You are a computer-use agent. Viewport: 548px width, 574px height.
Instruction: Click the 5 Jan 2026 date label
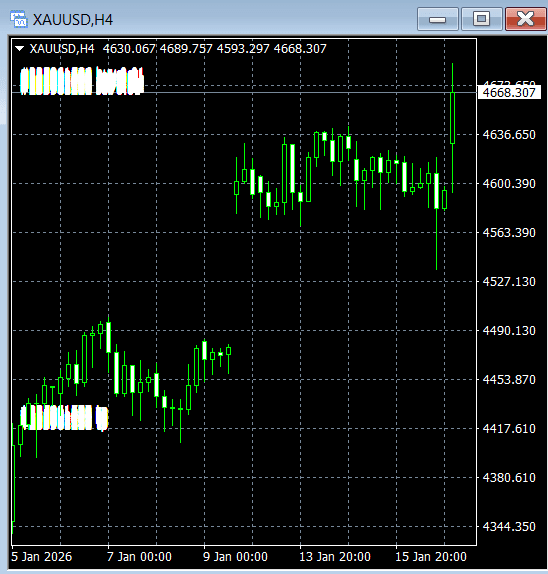pos(41,557)
